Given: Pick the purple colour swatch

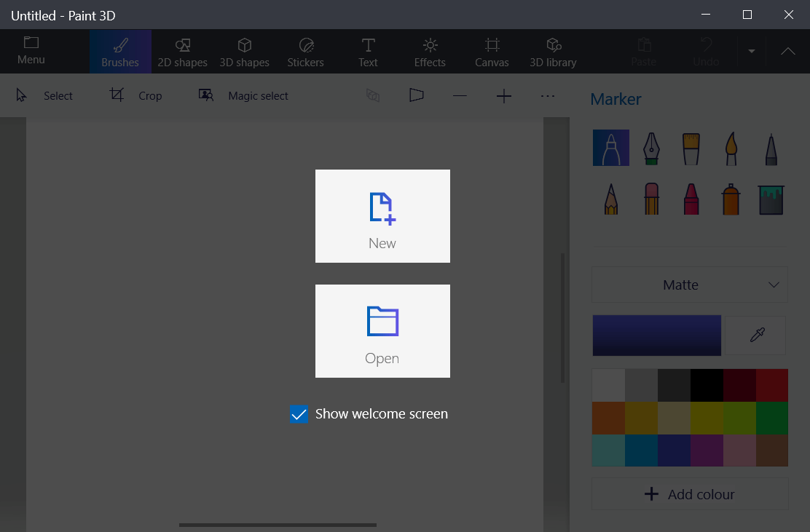Looking at the screenshot, I should [x=706, y=450].
